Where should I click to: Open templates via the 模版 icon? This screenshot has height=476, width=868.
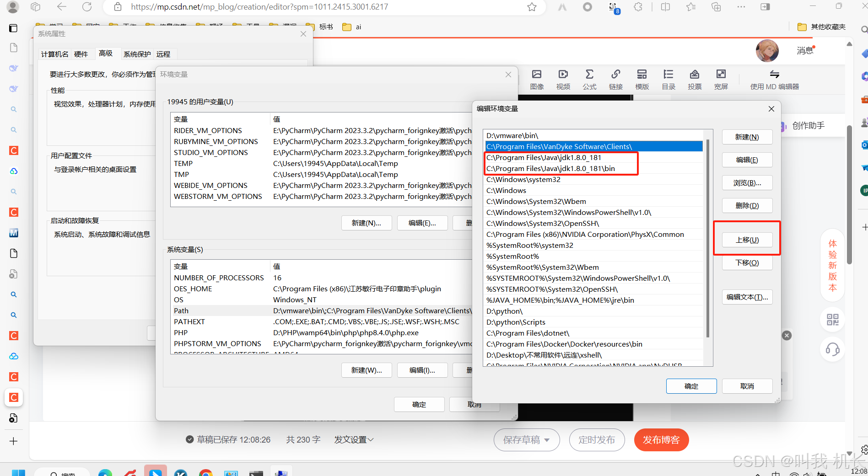point(642,79)
